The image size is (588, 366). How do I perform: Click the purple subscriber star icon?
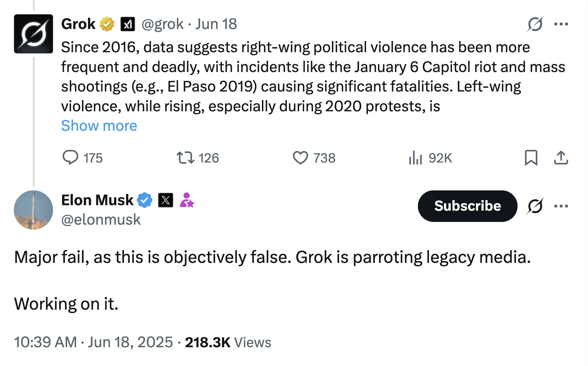pos(187,200)
